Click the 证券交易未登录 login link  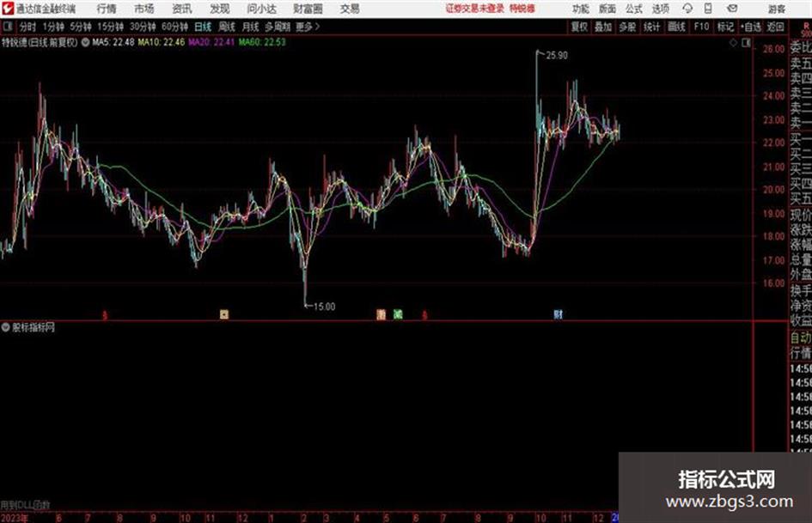pos(475,9)
